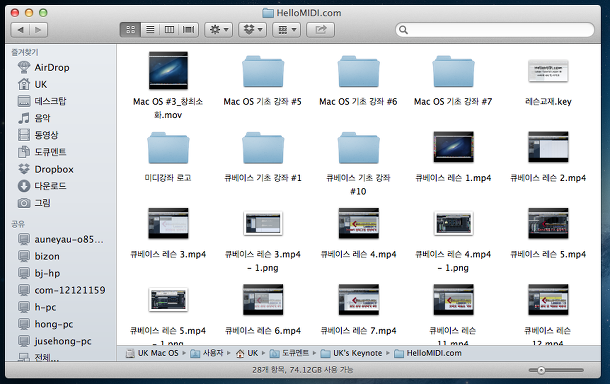This screenshot has height=384, width=610.
Task: Select the 큐베이스 기초 강좌 #10 folder
Action: point(358,148)
